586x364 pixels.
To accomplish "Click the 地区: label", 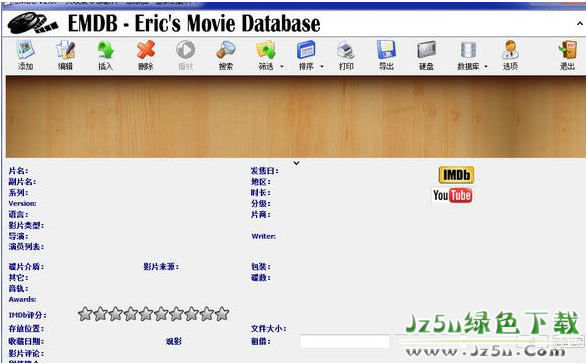I will pyautogui.click(x=261, y=182).
